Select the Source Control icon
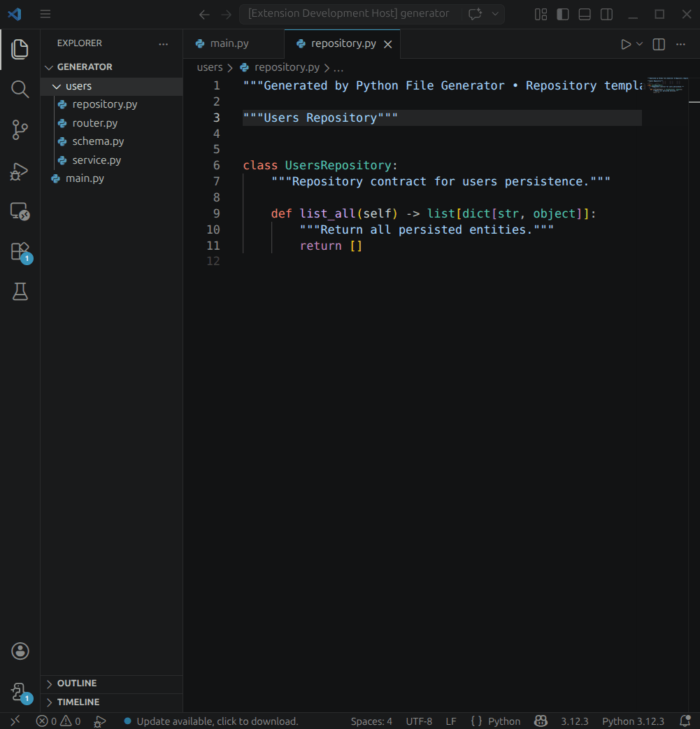The width and height of the screenshot is (700, 729). 20,129
